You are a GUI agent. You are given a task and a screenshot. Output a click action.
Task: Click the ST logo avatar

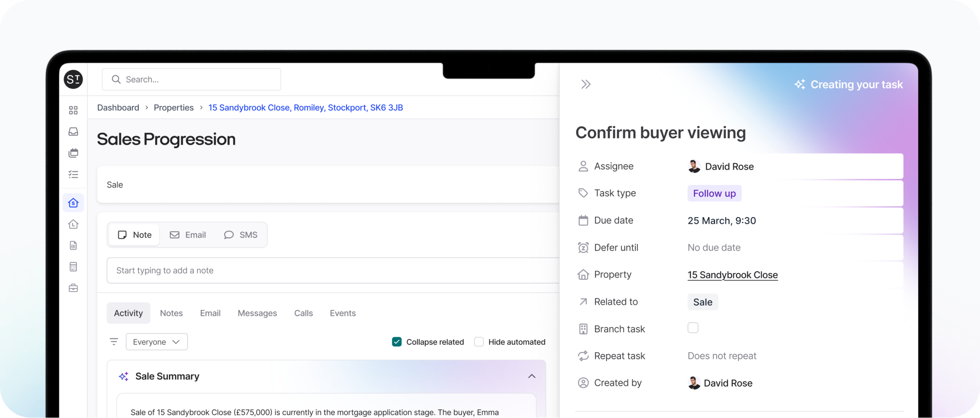[73, 79]
